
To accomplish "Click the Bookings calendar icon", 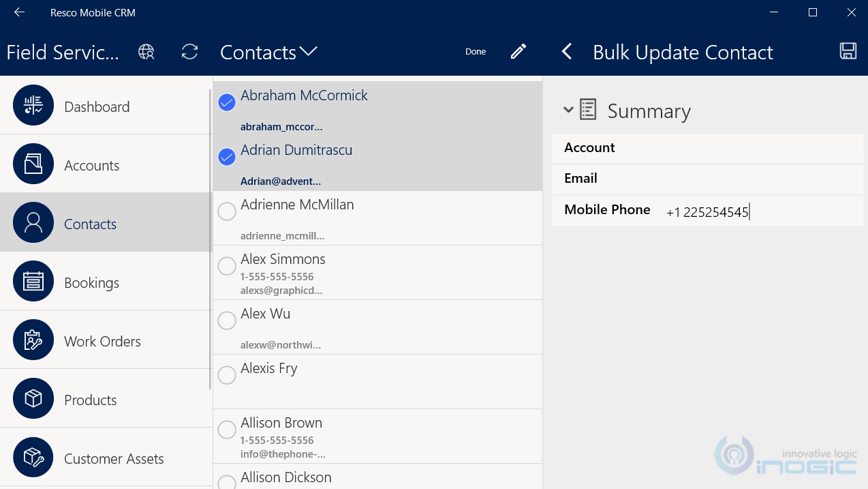I will pyautogui.click(x=33, y=281).
